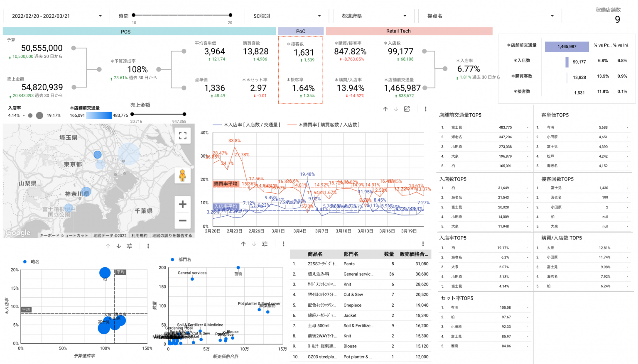Select the セット率 value 2.97
Image resolution: width=638 pixels, height=364 pixels.
(x=258, y=88)
